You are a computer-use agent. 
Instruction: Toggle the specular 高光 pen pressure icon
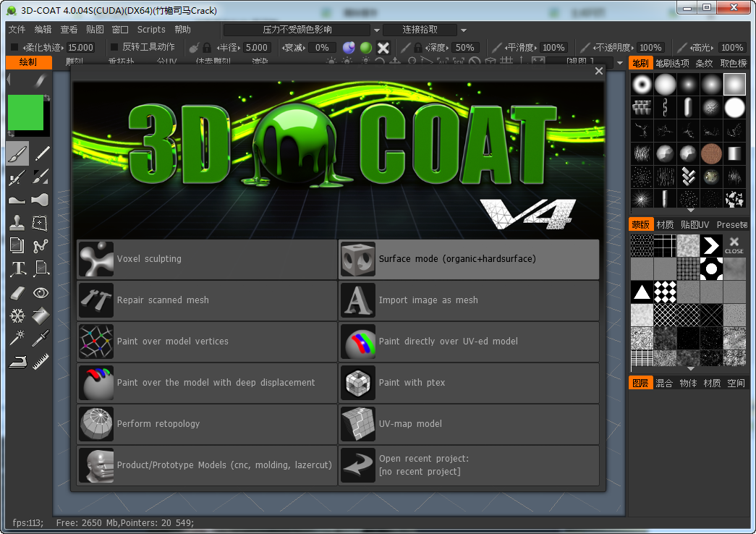[681, 47]
